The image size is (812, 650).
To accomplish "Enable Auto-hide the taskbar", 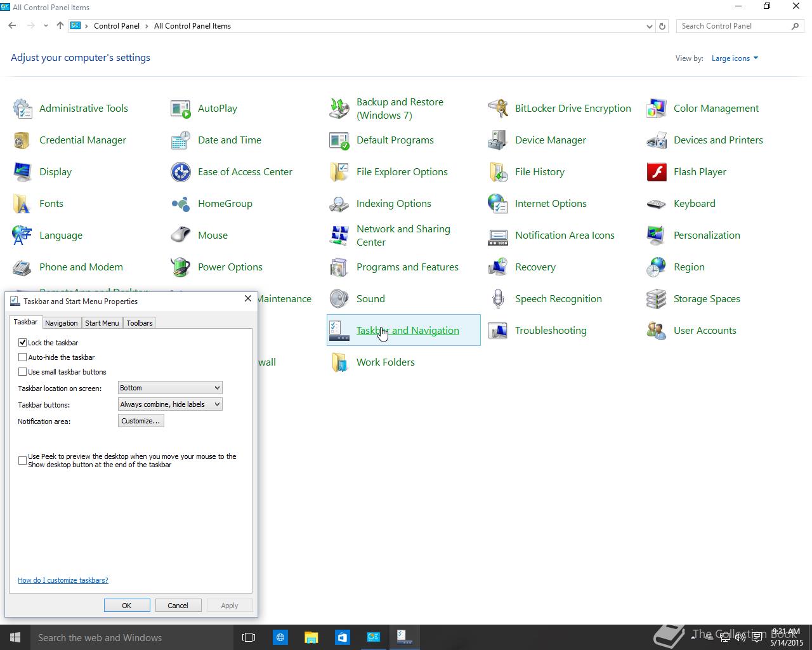I will click(x=23, y=357).
